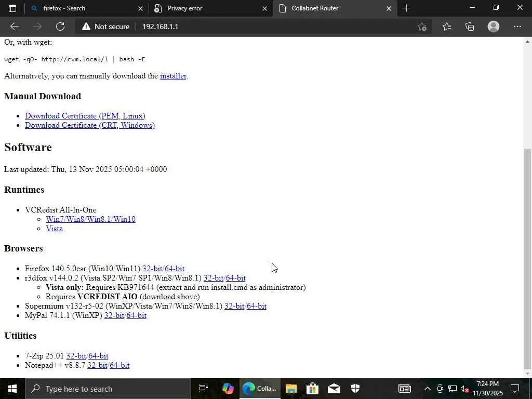This screenshot has height=399, width=532.
Task: Download r3dfox v144.0.2 32-bit
Action: (214, 278)
